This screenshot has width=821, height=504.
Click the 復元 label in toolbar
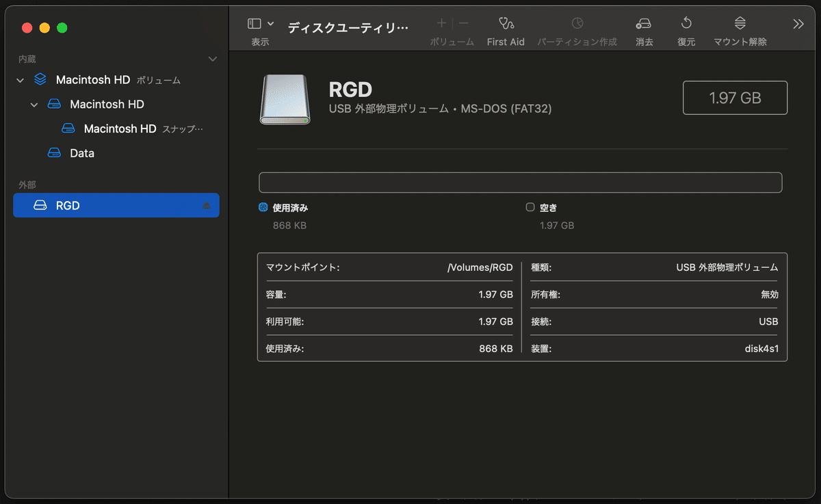[x=686, y=42]
